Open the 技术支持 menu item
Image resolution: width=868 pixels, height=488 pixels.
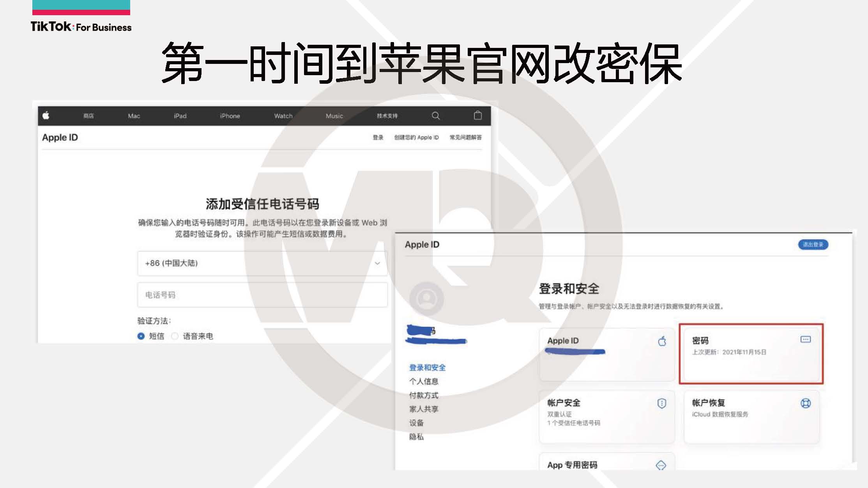click(387, 116)
